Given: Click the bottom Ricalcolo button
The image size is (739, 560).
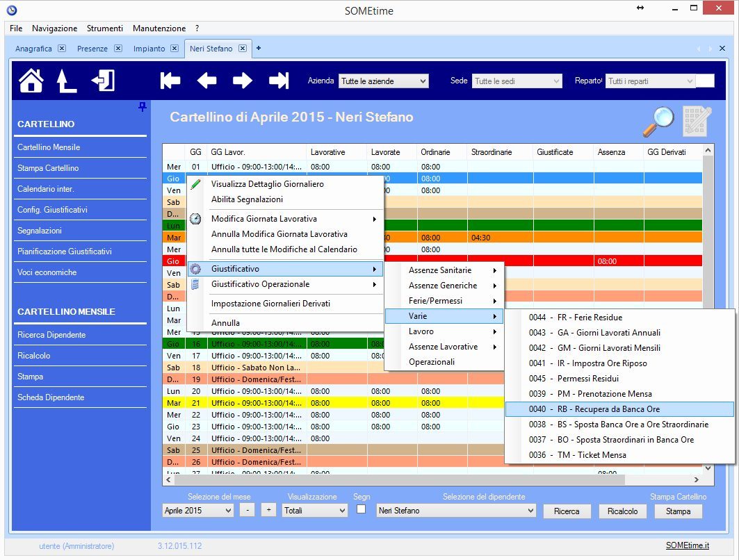Looking at the screenshot, I should point(622,511).
